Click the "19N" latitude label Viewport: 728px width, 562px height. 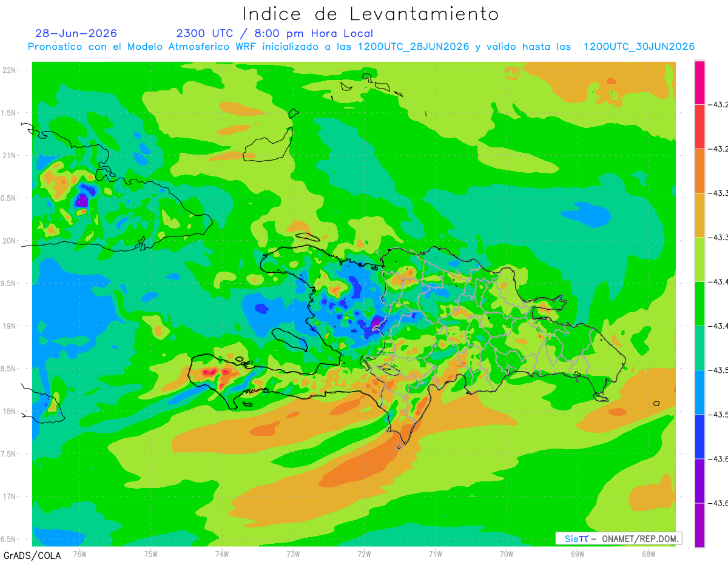point(9,326)
